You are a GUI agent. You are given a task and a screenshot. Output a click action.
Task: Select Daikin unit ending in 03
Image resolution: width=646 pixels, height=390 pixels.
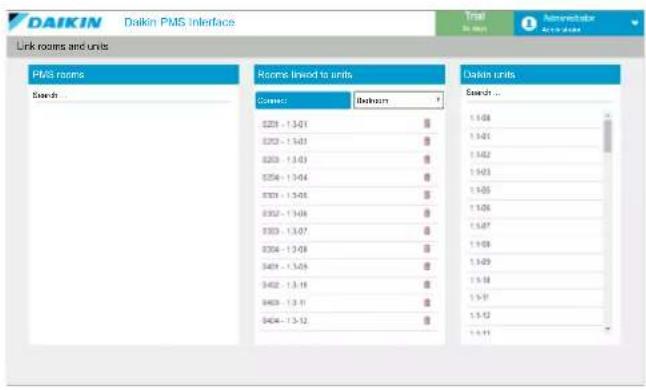point(535,172)
